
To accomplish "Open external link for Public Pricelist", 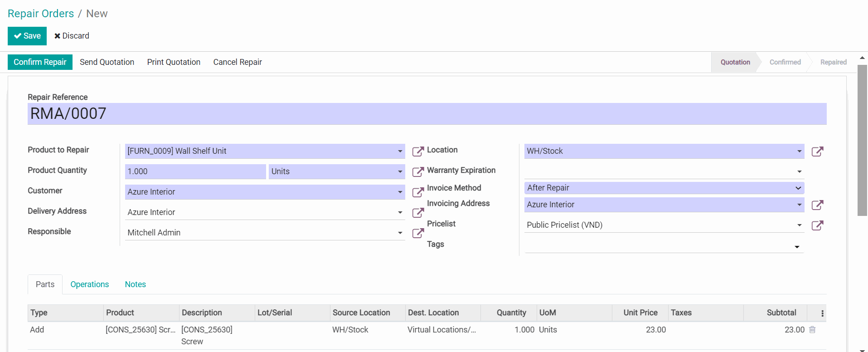I will (x=817, y=225).
